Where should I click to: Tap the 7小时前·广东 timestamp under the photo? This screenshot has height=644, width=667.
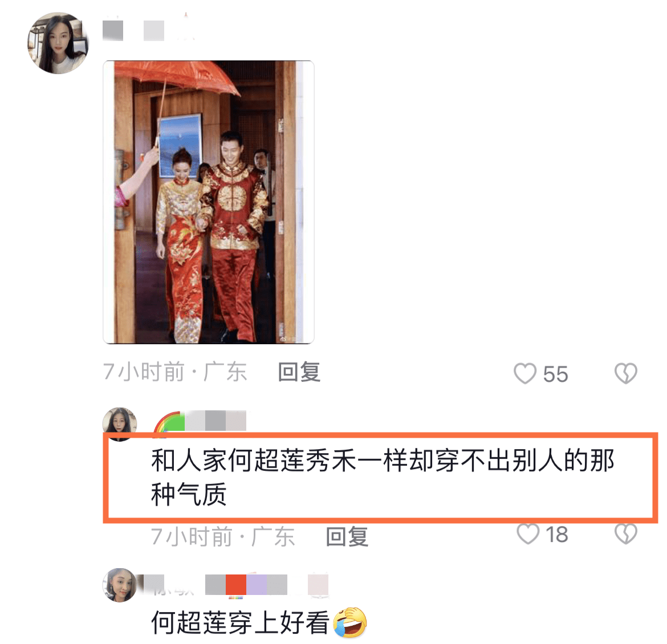[x=175, y=372]
